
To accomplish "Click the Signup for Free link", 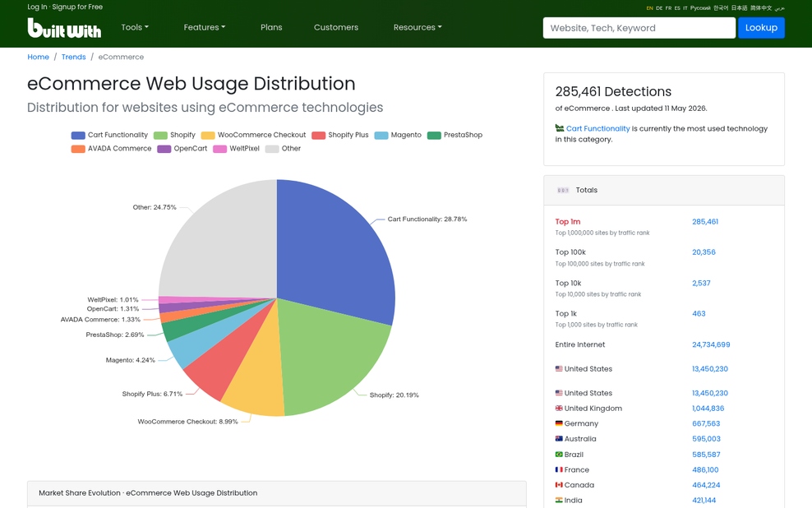I will (x=77, y=7).
